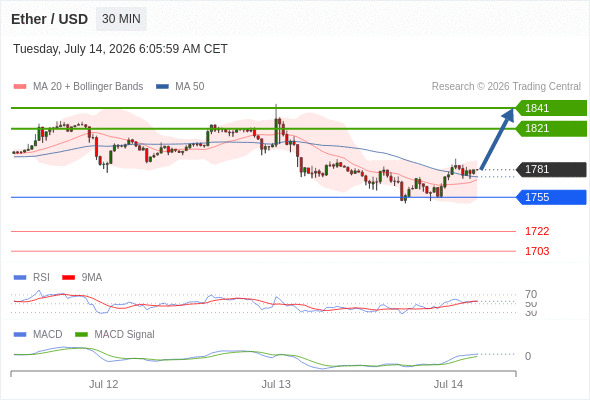Click the 1722 red support label
The image size is (590, 400).
coord(537,231)
